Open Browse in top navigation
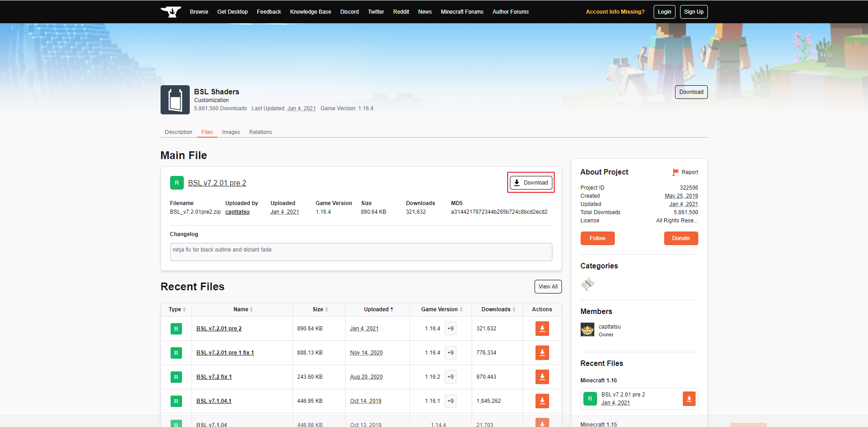The width and height of the screenshot is (868, 427). click(x=199, y=12)
